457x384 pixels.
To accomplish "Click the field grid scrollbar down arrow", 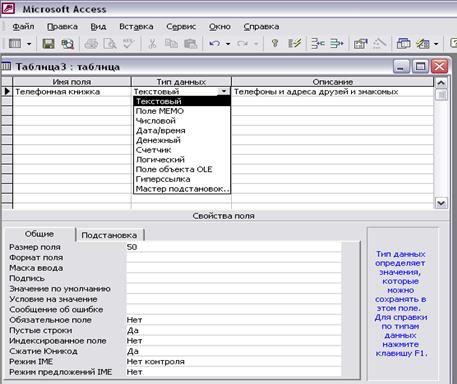I will point(441,203).
